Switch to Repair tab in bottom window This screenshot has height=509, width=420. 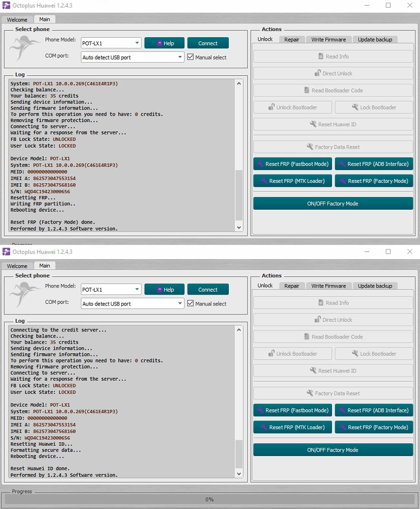pos(291,286)
